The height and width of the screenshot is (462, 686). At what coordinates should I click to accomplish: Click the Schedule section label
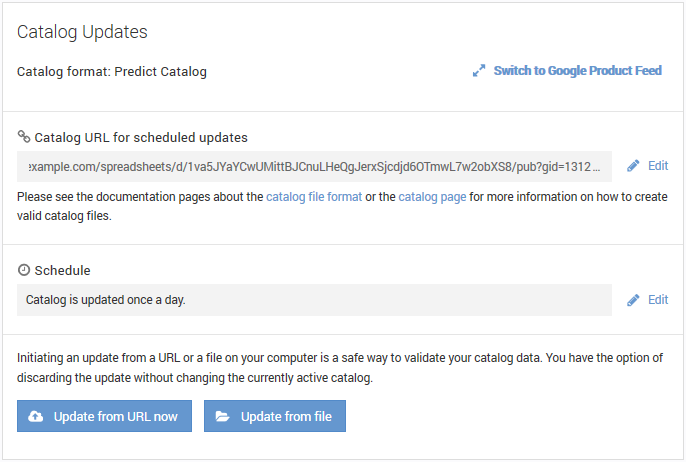coord(62,270)
